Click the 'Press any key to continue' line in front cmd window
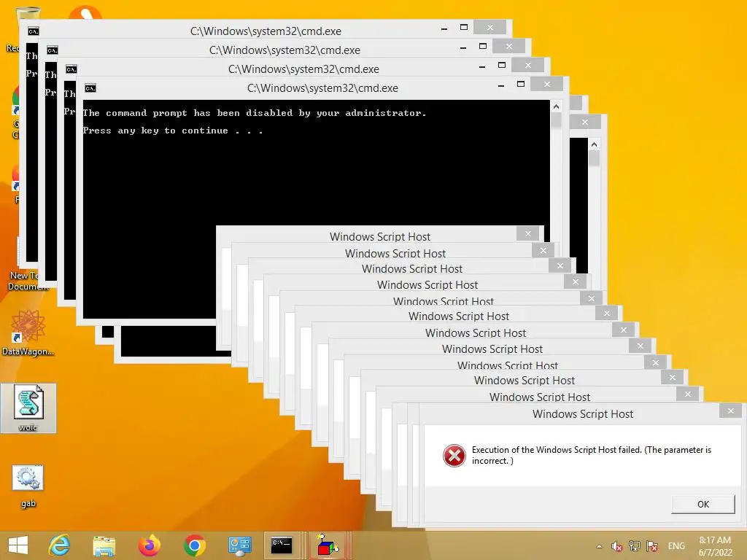 (173, 131)
